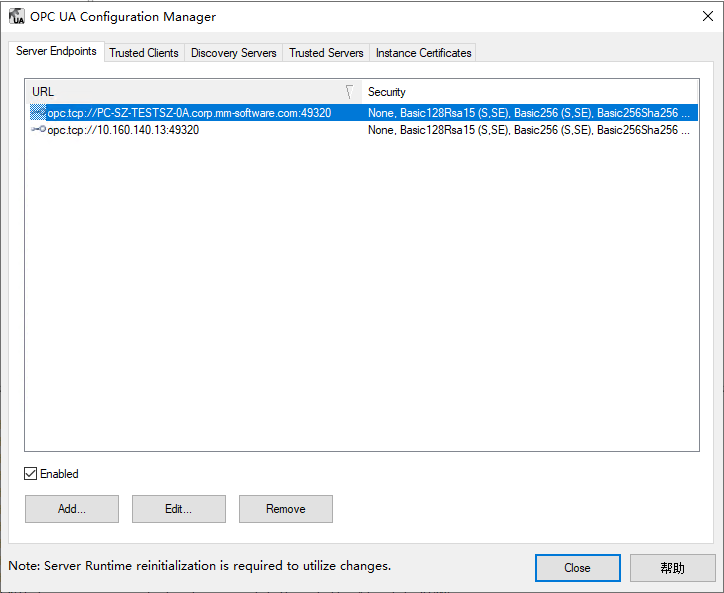Click the security text of the 10.160.140.13 row
724x593 pixels.
(x=528, y=130)
